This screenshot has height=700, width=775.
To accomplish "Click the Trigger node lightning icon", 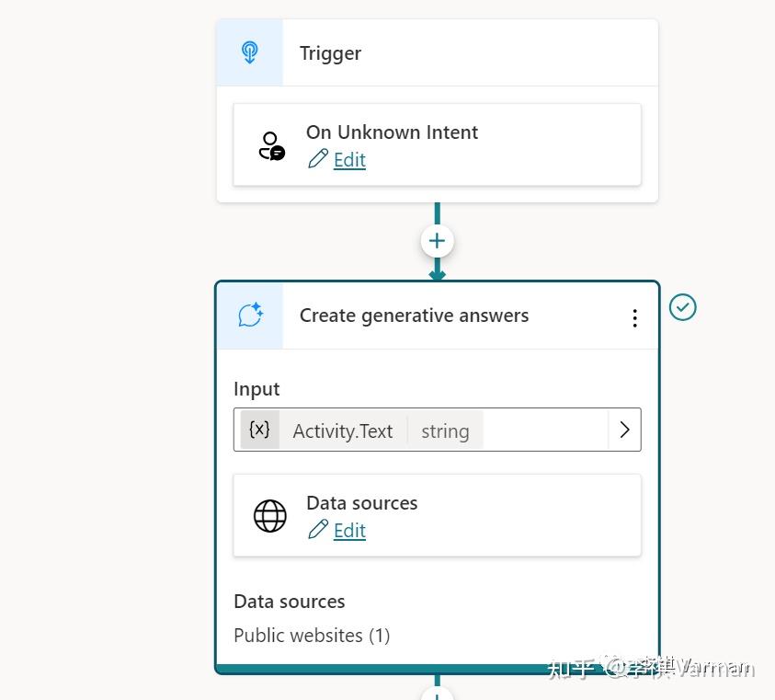I will click(x=249, y=52).
